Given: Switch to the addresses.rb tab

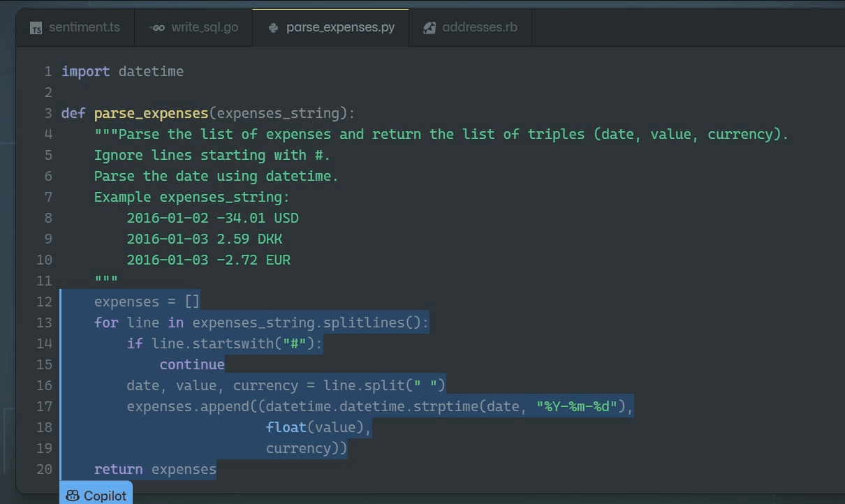Looking at the screenshot, I should click(x=470, y=28).
